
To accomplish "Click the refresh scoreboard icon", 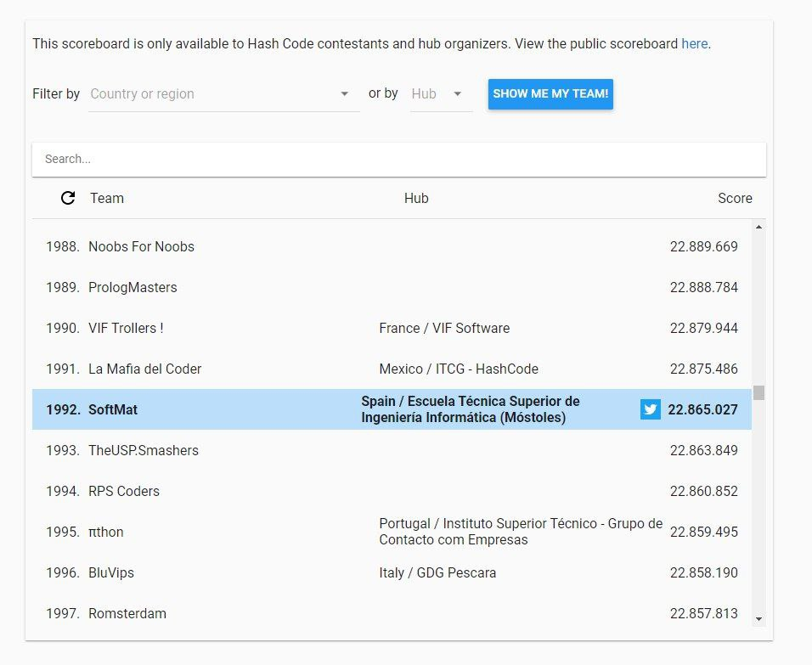I will coord(68,198).
